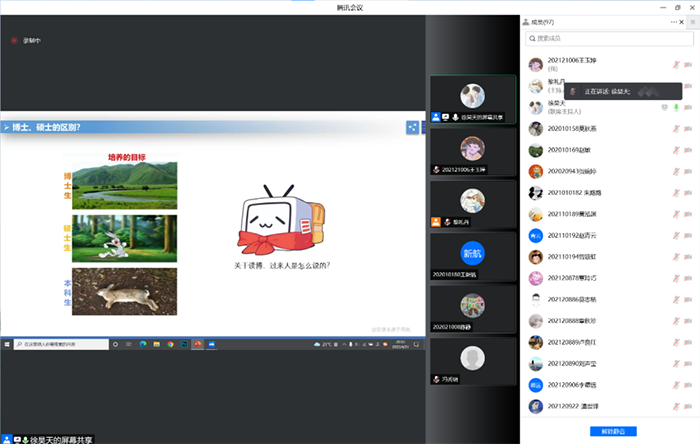This screenshot has width=700, height=444.
Task: Click the 腾讯会议 window title bar
Action: 350,7
